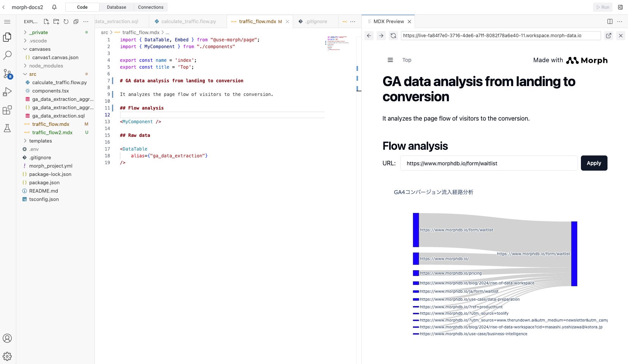Open the Run and Debug view

click(x=7, y=92)
